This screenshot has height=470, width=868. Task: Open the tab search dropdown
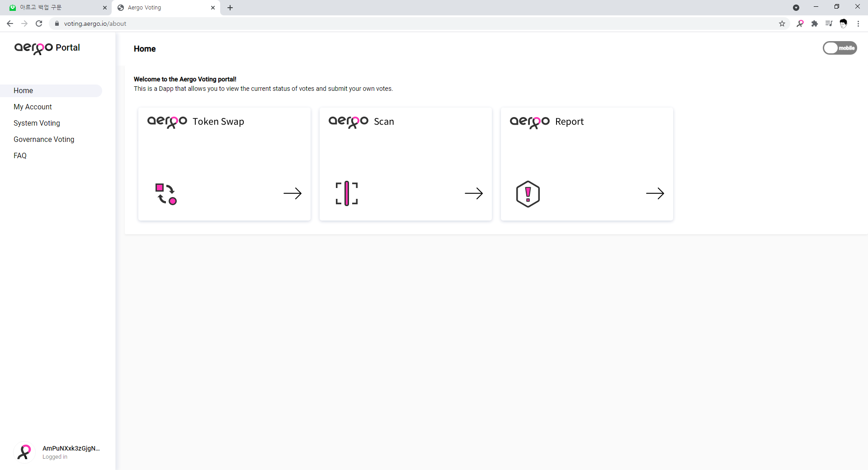click(796, 8)
